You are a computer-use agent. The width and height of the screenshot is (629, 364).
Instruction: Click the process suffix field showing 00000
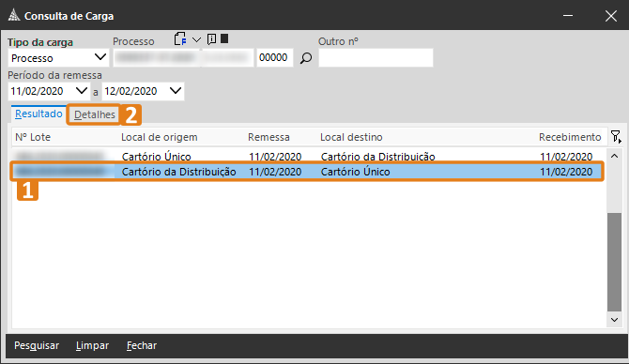(275, 58)
